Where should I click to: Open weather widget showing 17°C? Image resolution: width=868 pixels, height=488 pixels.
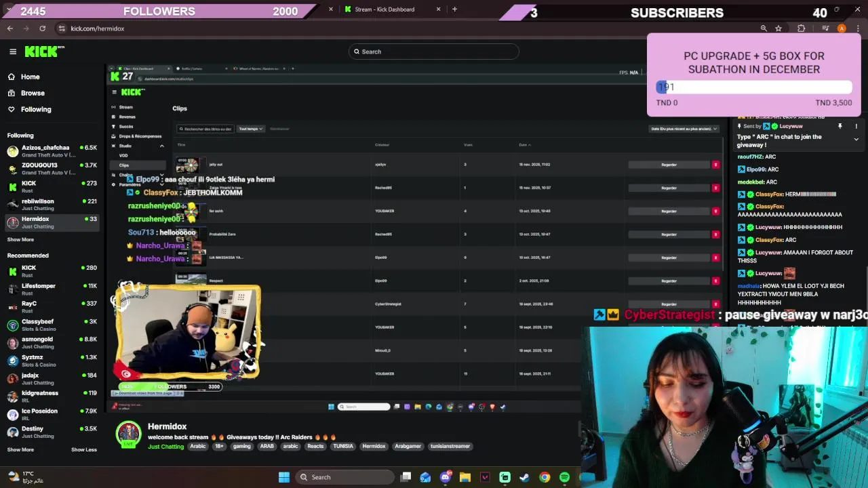pyautogui.click(x=27, y=477)
